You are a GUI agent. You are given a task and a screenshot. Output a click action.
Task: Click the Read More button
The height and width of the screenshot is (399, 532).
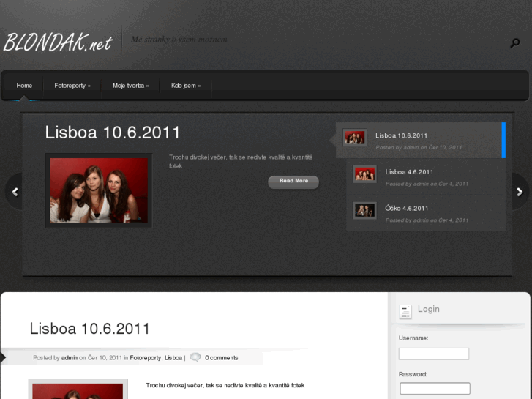293,182
